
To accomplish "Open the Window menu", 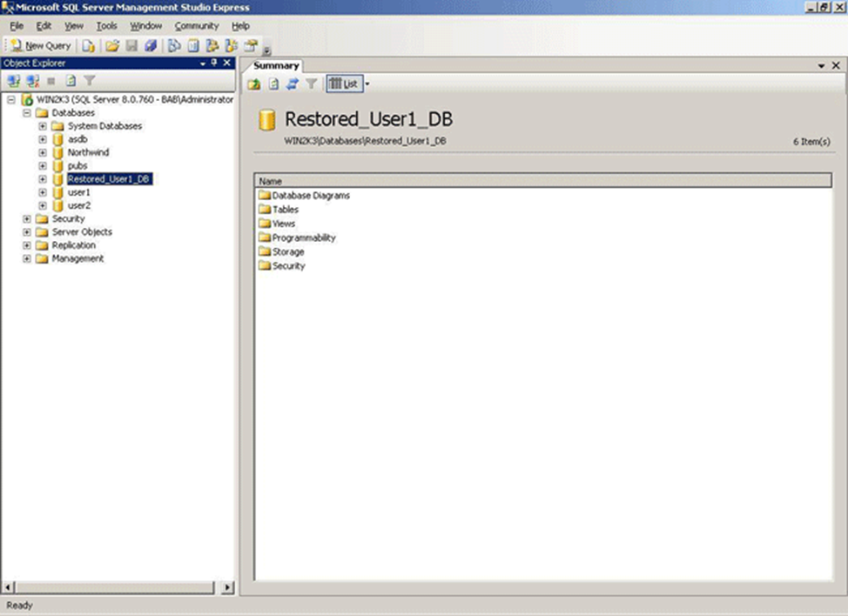I will pyautogui.click(x=145, y=26).
